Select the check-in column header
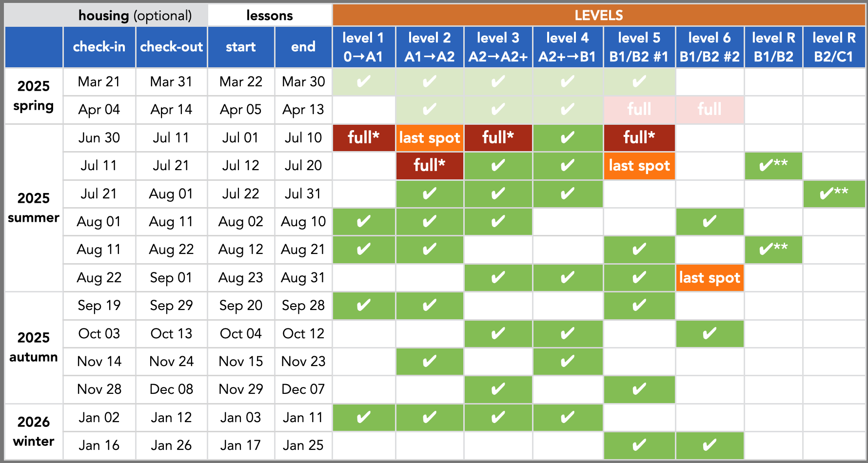The height and width of the screenshot is (463, 868). tap(99, 47)
